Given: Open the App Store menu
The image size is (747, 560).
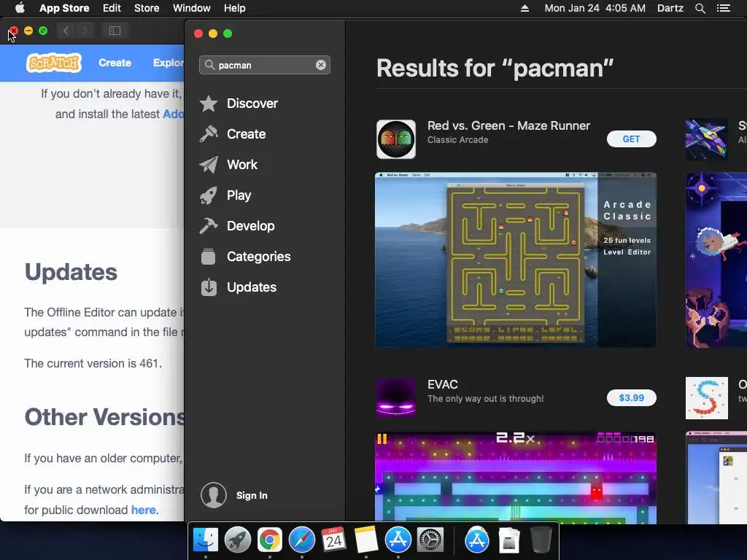Looking at the screenshot, I should click(64, 8).
